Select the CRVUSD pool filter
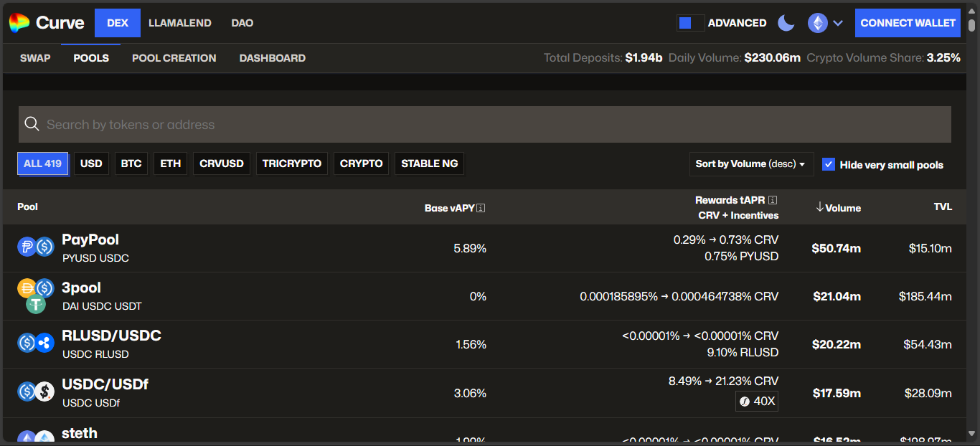The width and height of the screenshot is (980, 446). pyautogui.click(x=222, y=163)
